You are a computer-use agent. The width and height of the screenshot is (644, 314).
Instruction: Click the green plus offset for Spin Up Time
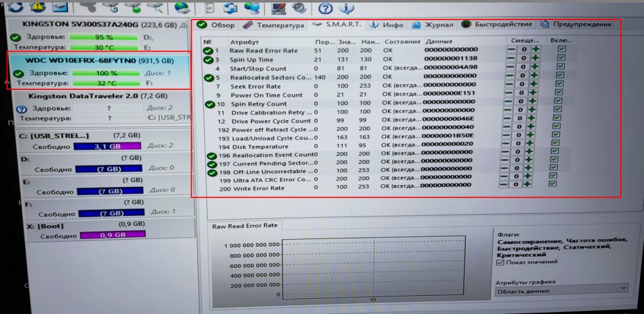(x=535, y=59)
